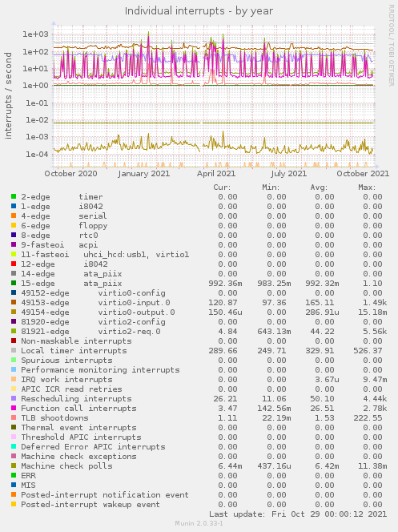The image size is (398, 532).
Task: Click the magenta Function call interrupts swatch
Action: pos(14,408)
